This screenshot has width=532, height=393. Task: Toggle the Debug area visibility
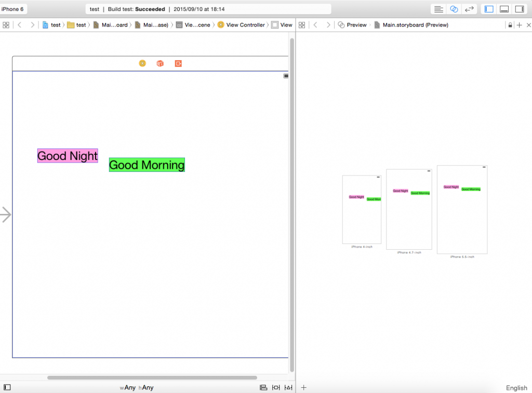click(504, 9)
